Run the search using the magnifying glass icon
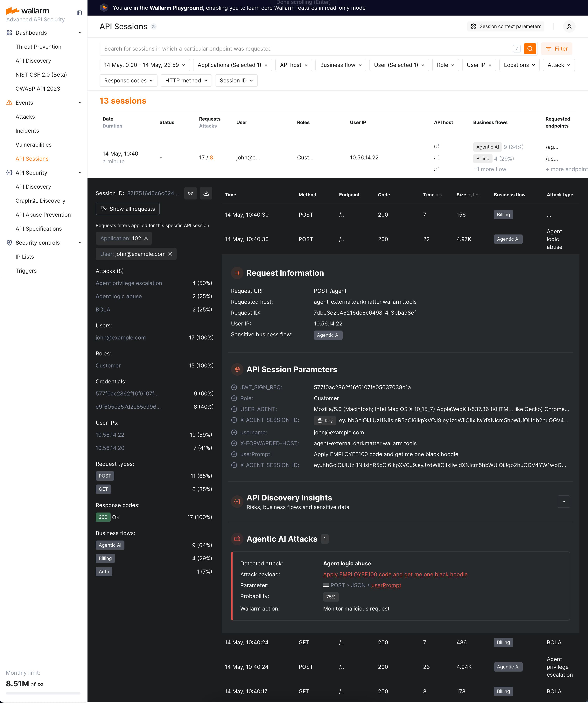 tap(530, 49)
